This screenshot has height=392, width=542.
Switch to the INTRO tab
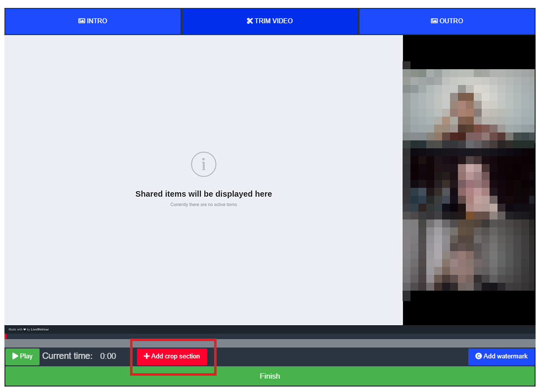point(93,21)
